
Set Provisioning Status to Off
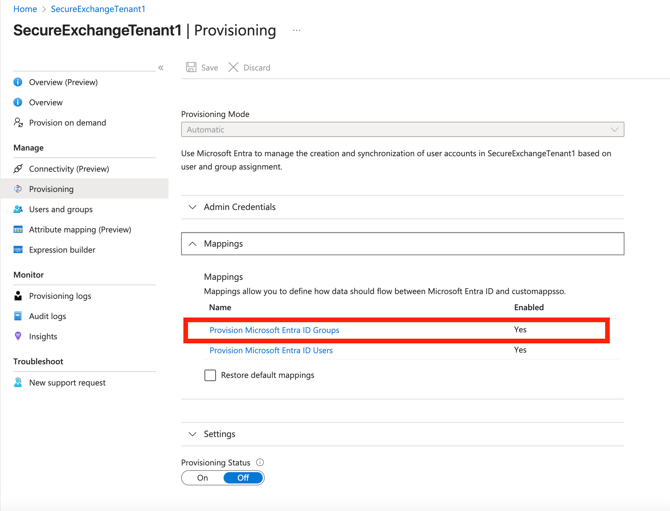click(x=243, y=478)
